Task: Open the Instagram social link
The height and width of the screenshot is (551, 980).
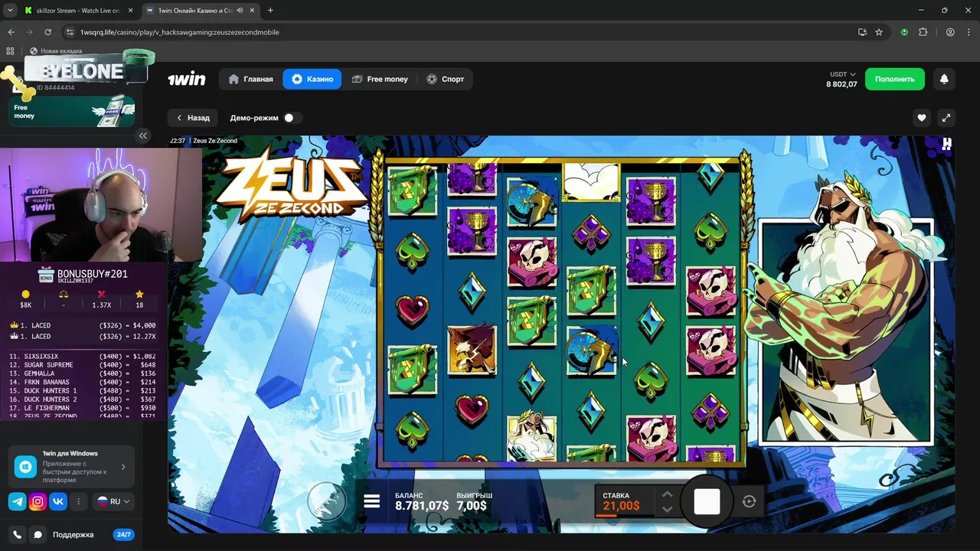Action: click(x=38, y=502)
